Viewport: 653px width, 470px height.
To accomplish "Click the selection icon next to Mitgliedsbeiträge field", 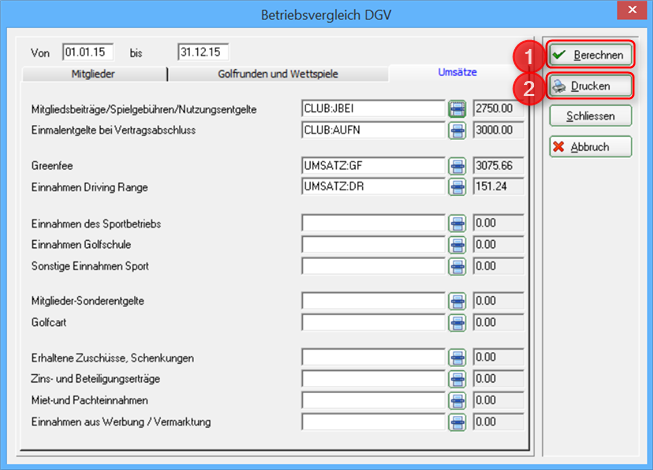I will click(457, 109).
